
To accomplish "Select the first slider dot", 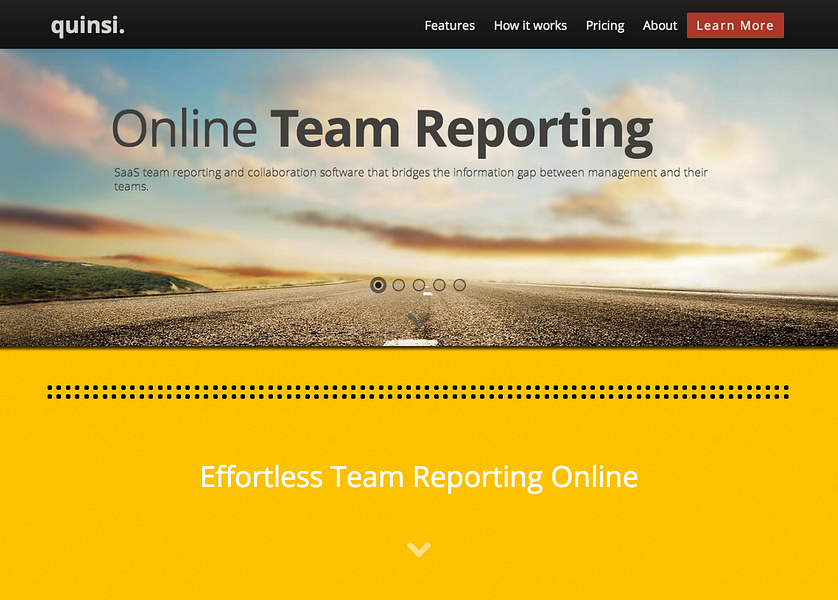I will click(378, 285).
